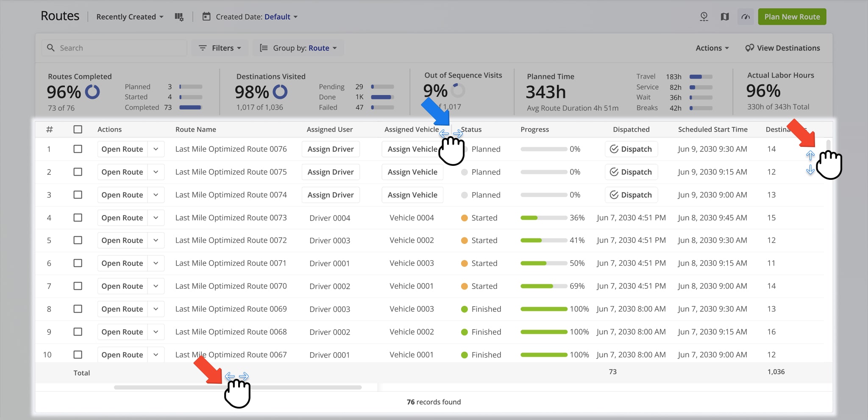Click Driver 0004 cell

(330, 218)
